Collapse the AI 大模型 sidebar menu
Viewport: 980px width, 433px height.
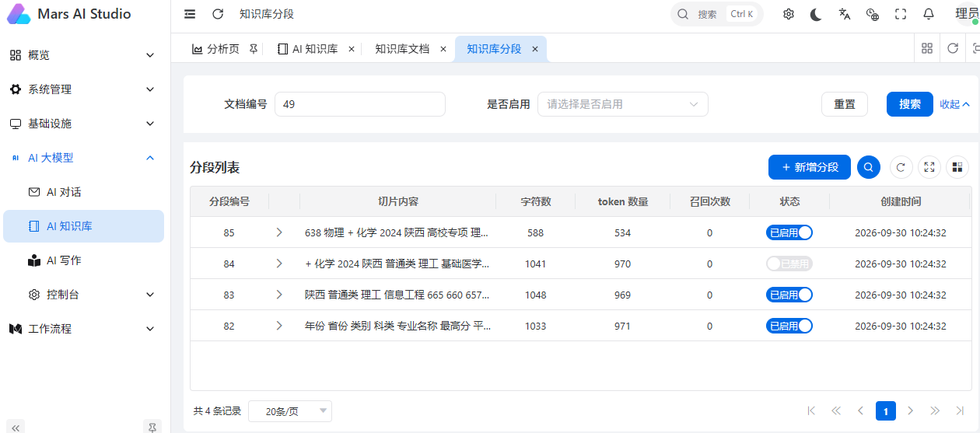click(x=82, y=158)
